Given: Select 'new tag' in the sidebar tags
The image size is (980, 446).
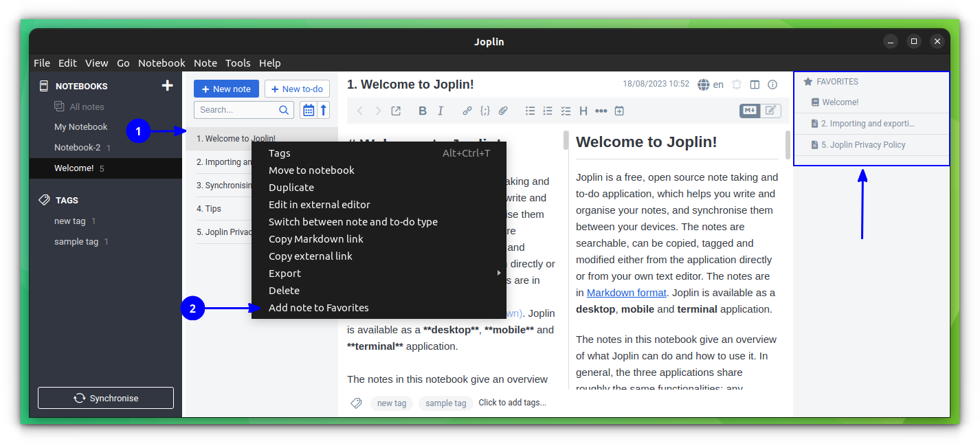Looking at the screenshot, I should (x=70, y=221).
